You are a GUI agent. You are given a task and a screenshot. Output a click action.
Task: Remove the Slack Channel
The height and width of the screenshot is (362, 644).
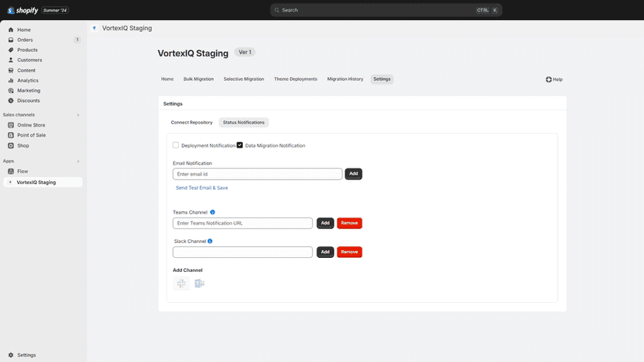(349, 252)
